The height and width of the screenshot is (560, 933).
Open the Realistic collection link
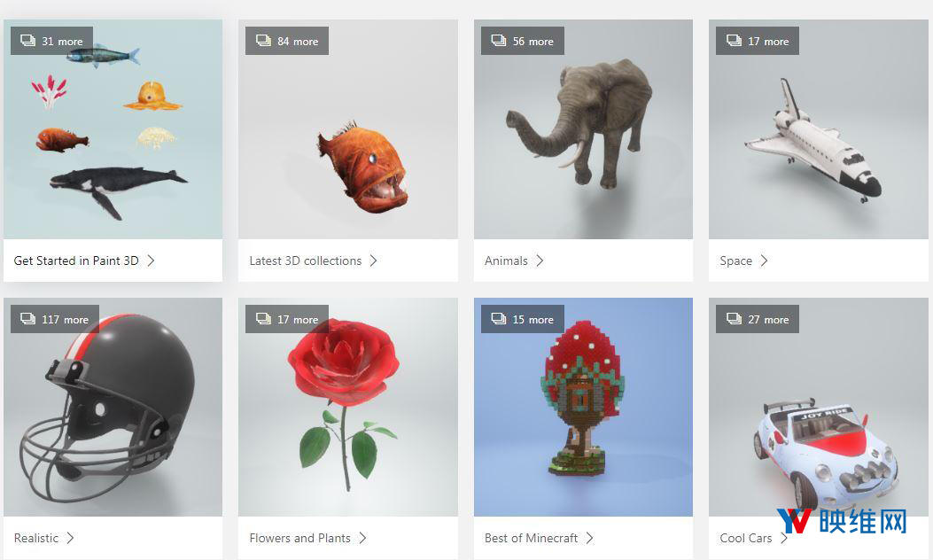click(36, 538)
